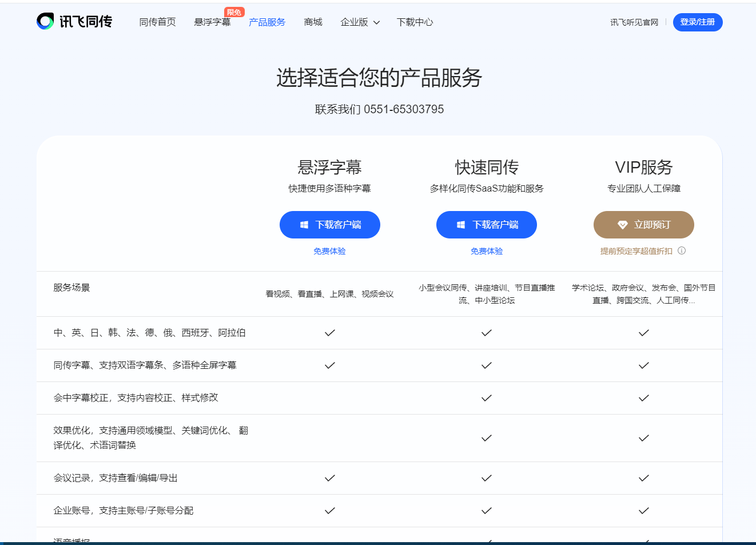Click the 登录/注册 button
Image resolution: width=756 pixels, height=545 pixels.
(697, 22)
